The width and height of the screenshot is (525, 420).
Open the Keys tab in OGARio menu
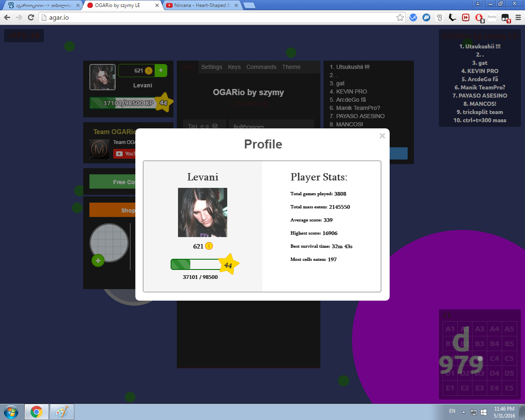coord(234,67)
